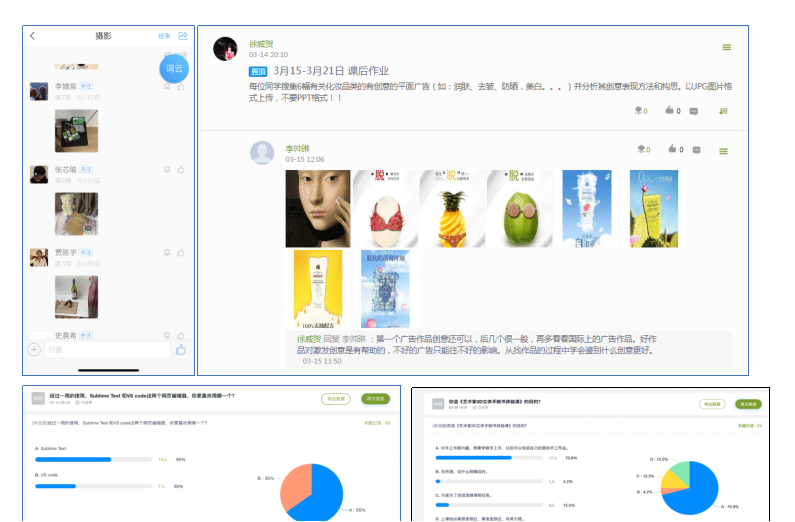Open the 词云 floating button
The height and width of the screenshot is (522, 795).
(174, 68)
